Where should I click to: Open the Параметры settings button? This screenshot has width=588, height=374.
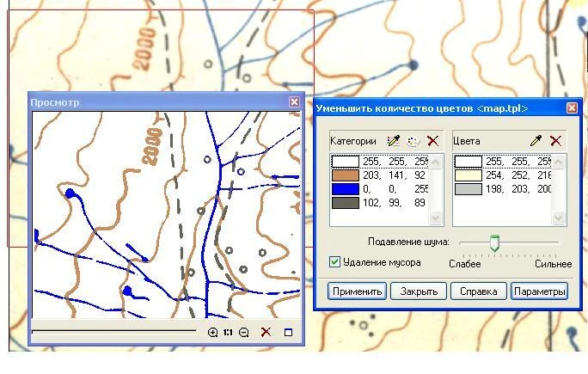coord(539,291)
